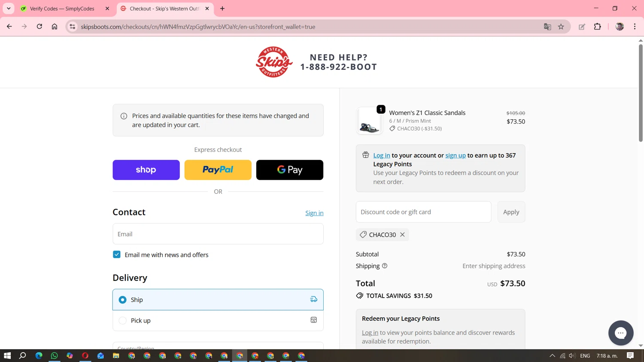View site information icon in address bar
The height and width of the screenshot is (362, 644).
point(73,27)
